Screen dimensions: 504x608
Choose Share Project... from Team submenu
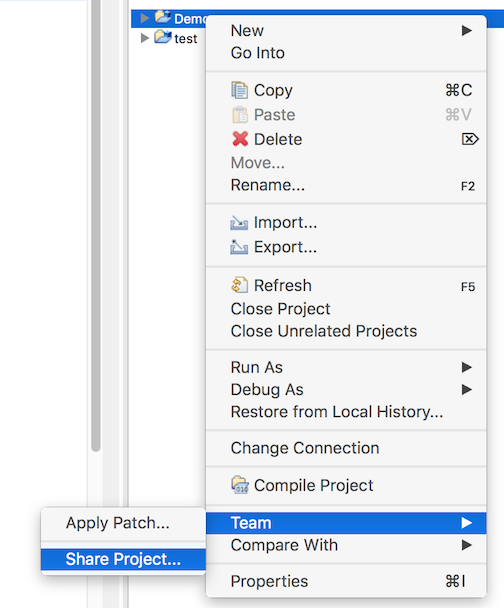(123, 559)
